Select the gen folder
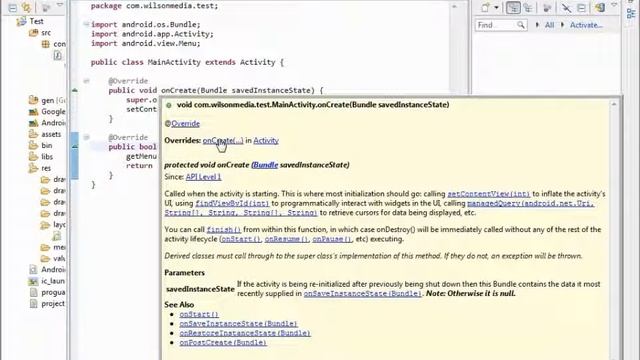 click(47, 100)
